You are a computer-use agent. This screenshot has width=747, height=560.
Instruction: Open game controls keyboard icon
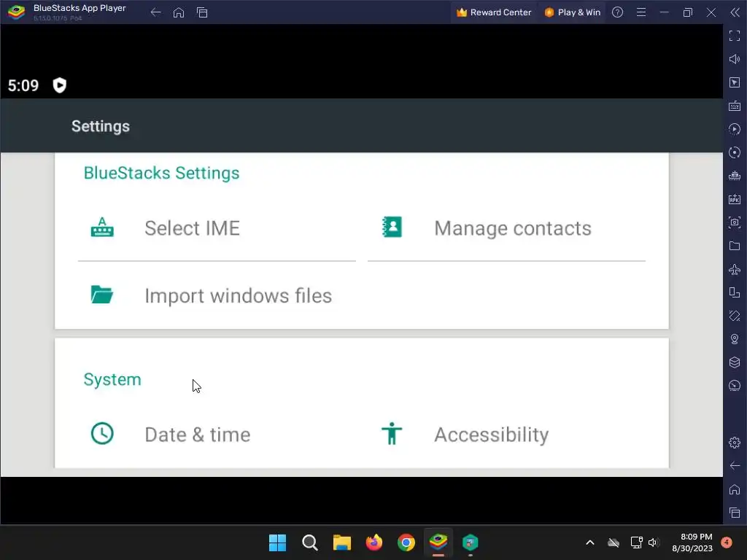pyautogui.click(x=734, y=106)
